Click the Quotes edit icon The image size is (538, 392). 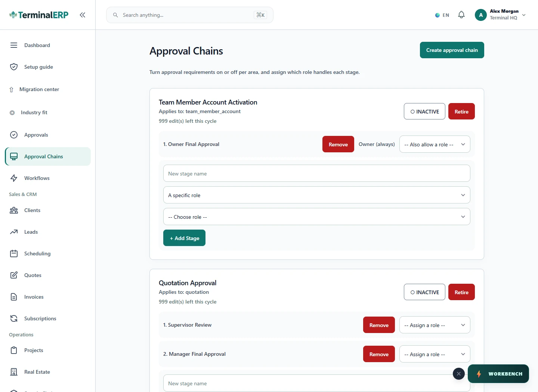click(x=14, y=275)
